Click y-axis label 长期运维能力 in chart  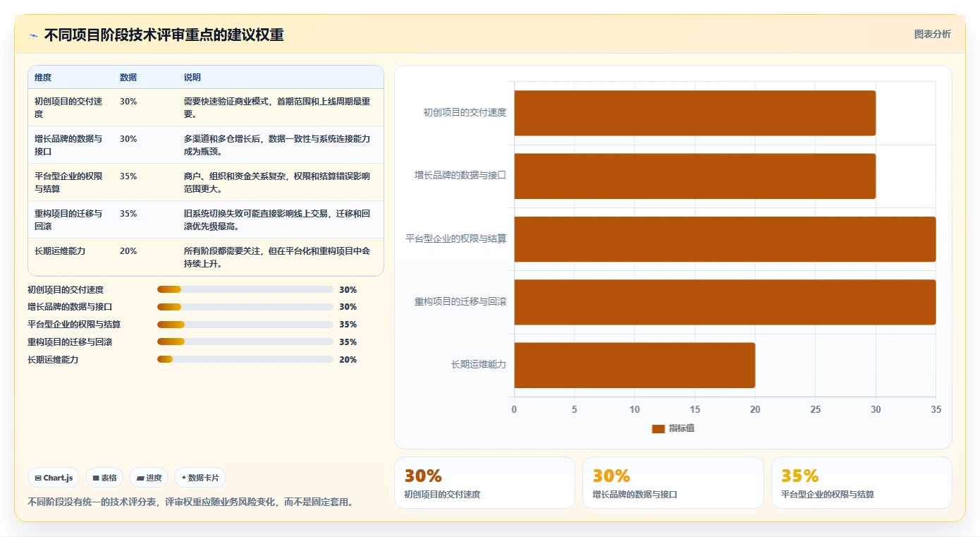479,365
